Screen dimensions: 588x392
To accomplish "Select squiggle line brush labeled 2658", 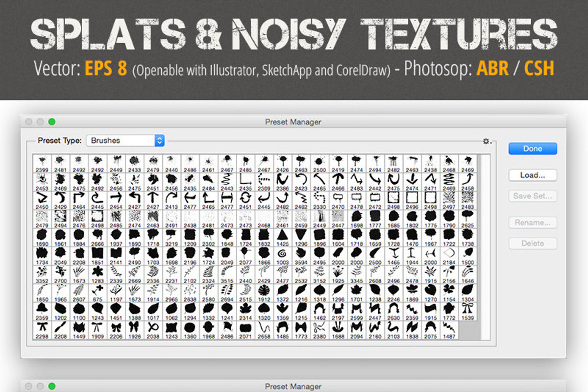I will [x=264, y=330].
